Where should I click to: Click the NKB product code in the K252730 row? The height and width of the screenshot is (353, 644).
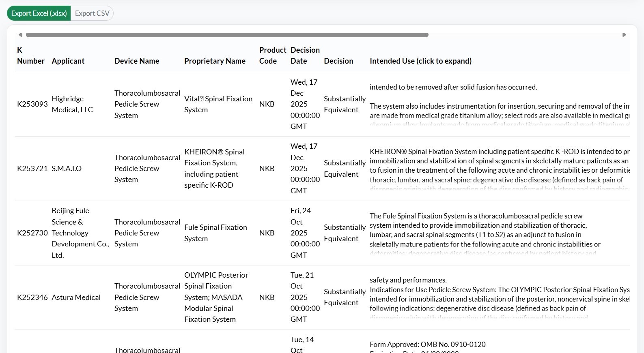pyautogui.click(x=267, y=233)
